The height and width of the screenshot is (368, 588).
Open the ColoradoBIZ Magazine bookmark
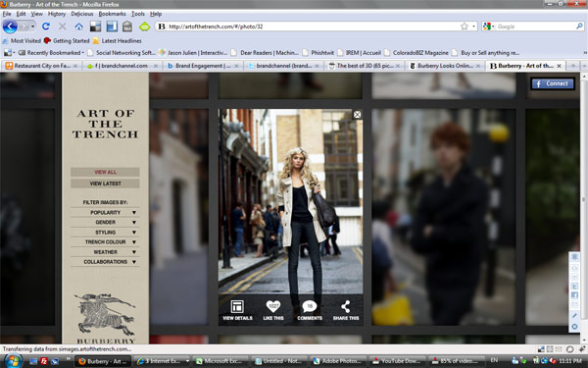(x=416, y=53)
